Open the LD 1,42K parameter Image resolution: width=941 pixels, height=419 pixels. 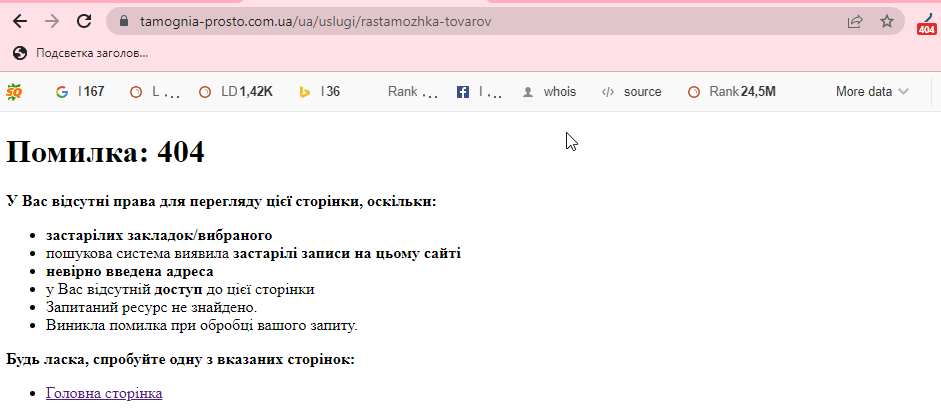pos(236,92)
